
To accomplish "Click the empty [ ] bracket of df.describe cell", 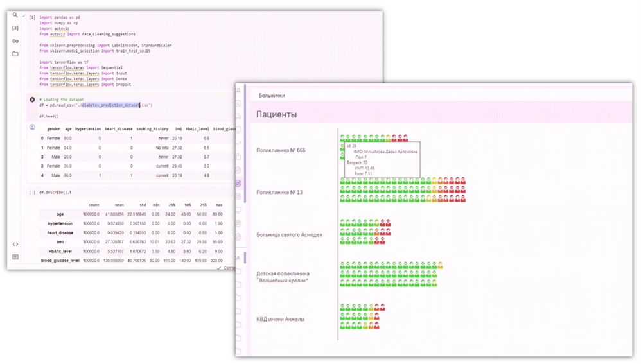I will (x=32, y=193).
